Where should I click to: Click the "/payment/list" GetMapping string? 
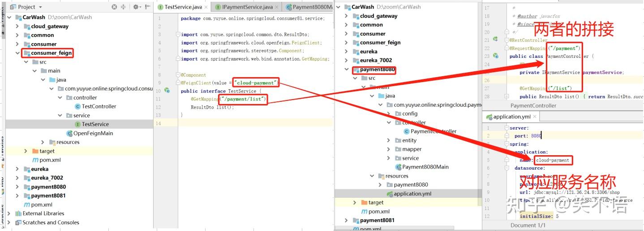(242, 99)
